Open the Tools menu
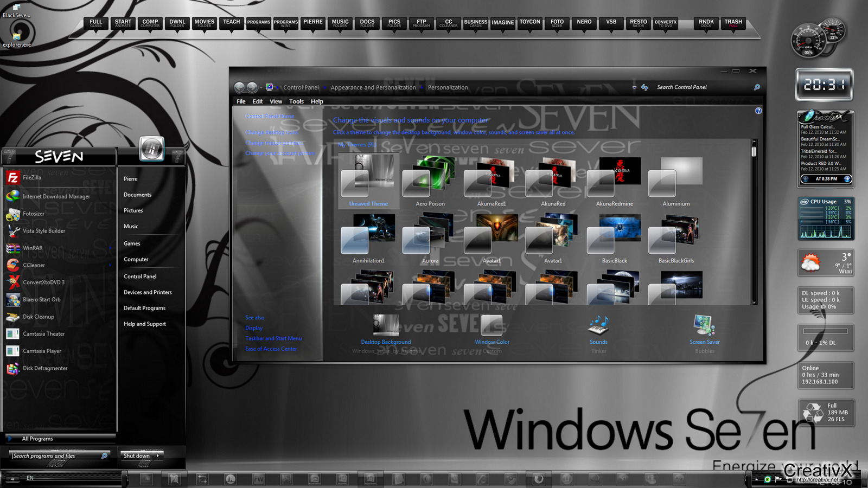This screenshot has height=488, width=868. tap(296, 101)
